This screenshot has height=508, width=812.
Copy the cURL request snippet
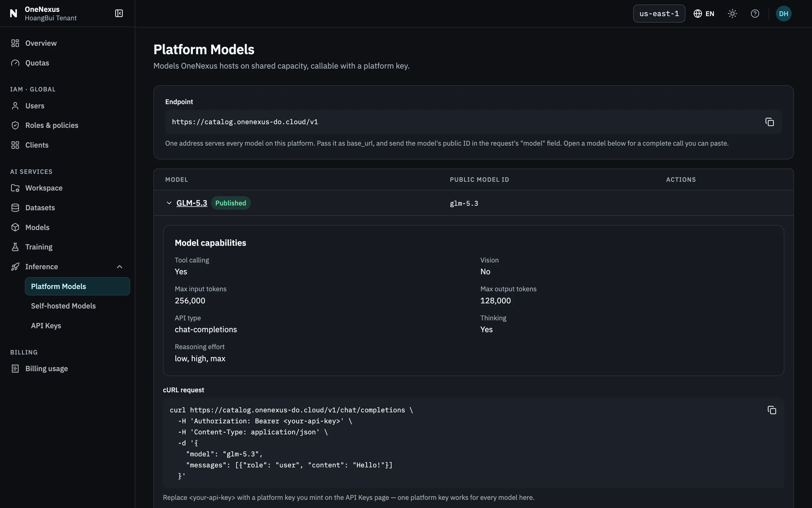click(x=772, y=410)
